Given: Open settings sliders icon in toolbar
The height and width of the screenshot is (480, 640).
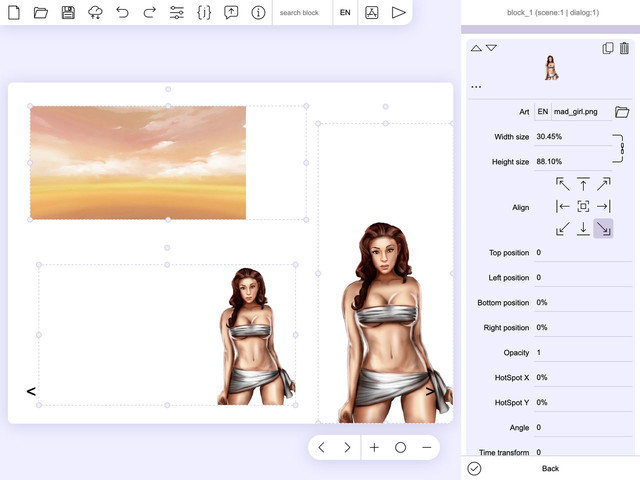Looking at the screenshot, I should click(177, 13).
